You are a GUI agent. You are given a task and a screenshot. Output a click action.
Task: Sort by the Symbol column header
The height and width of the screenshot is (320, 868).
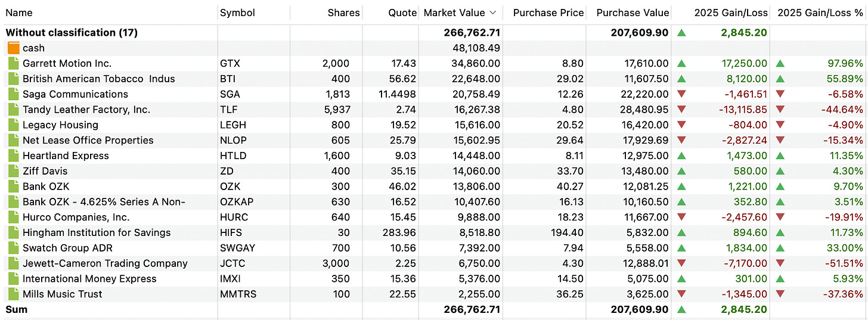(237, 13)
